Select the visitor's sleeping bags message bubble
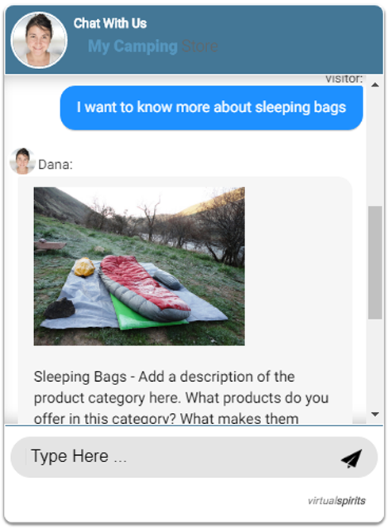The width and height of the screenshot is (392, 532). 211,107
